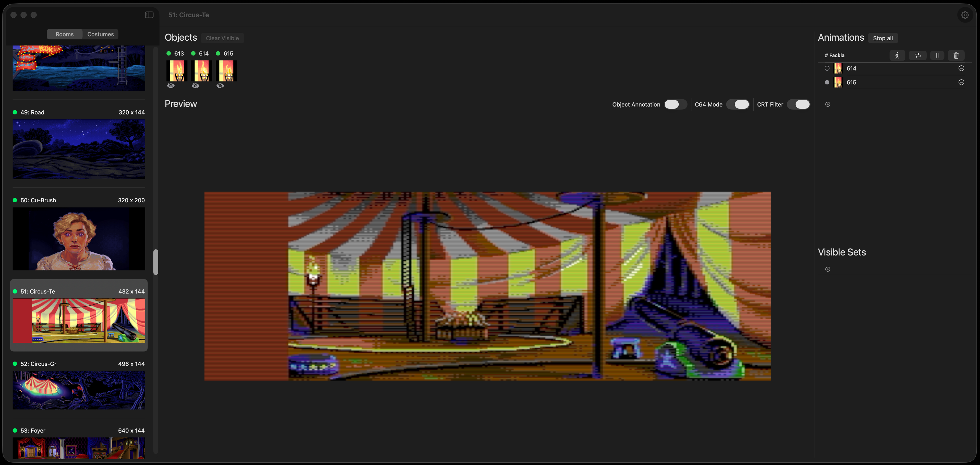This screenshot has height=465, width=980.
Task: Delete the Fackla animation with the trash icon
Action: pos(956,55)
